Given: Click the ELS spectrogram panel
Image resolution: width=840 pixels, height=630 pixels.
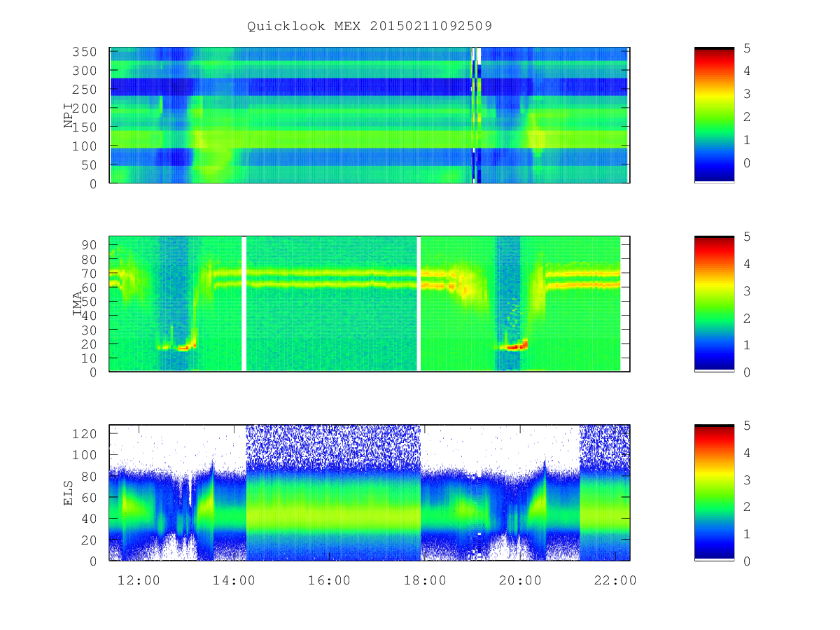Looking at the screenshot, I should (370, 492).
